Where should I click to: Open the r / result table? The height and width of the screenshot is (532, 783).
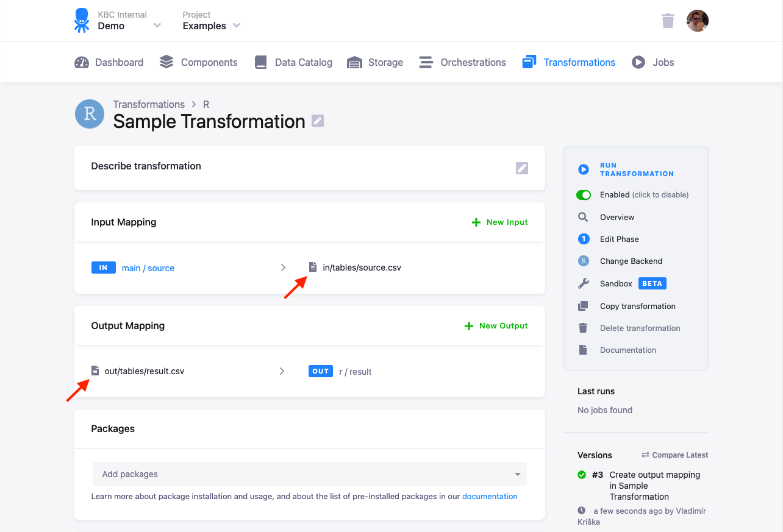tap(356, 372)
